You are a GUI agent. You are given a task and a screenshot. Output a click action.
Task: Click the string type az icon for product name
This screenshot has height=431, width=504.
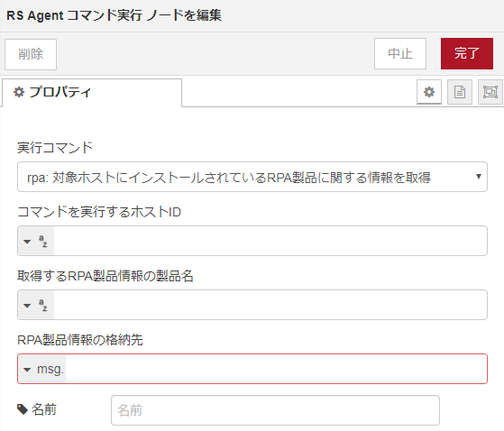42,305
